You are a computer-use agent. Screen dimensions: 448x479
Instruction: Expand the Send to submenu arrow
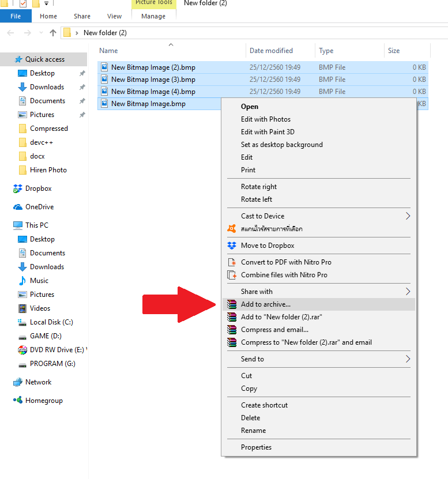click(x=408, y=359)
